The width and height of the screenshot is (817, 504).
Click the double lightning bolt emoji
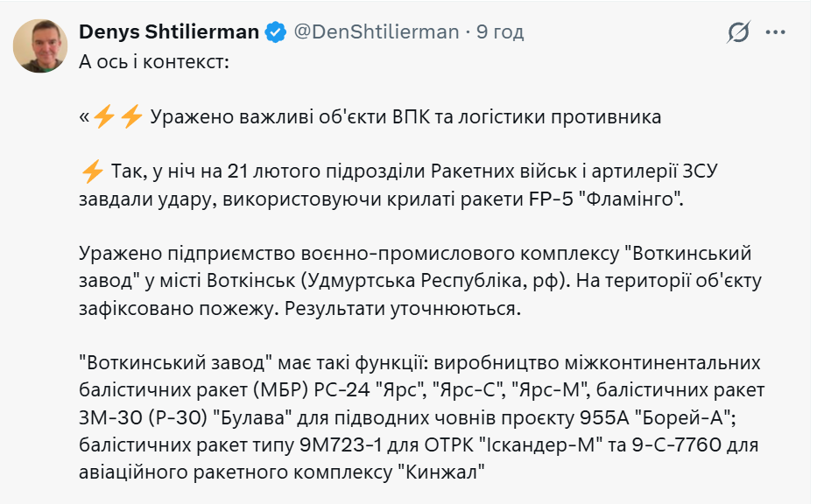117,116
